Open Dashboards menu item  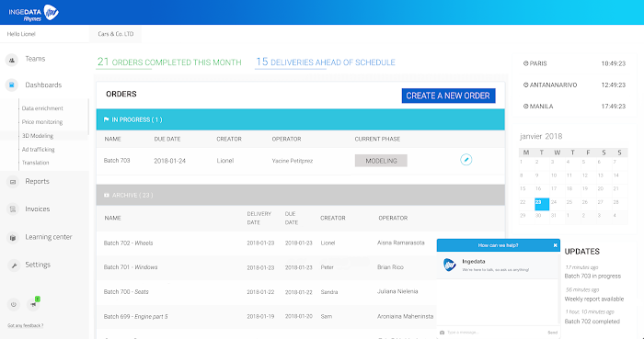point(43,85)
